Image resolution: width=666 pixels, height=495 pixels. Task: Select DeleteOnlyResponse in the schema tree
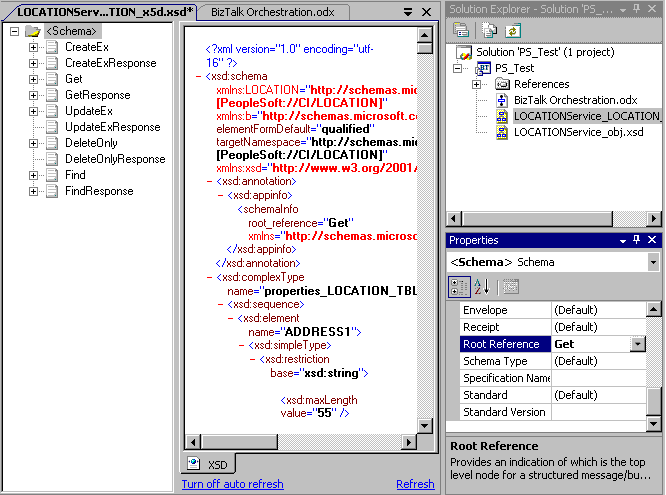115,159
